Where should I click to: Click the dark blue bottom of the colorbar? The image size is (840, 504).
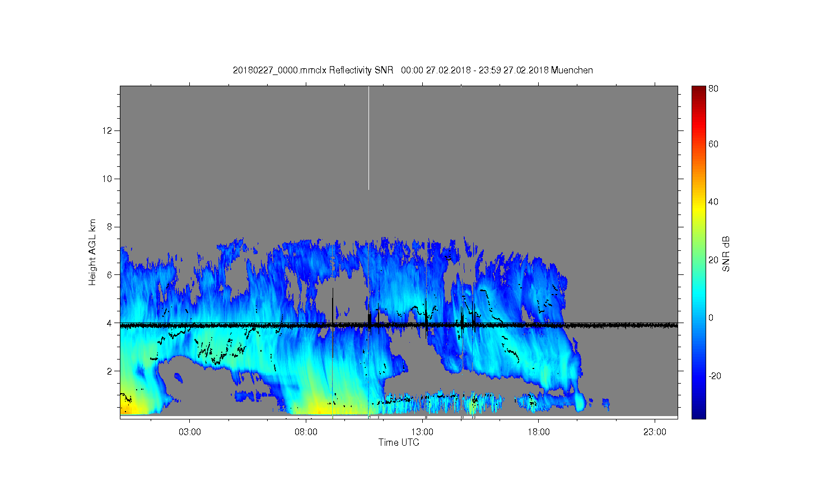(698, 413)
